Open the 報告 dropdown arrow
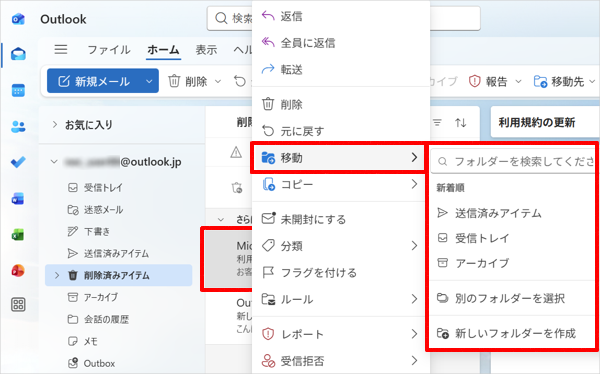Screen dimensions: 600x374 pos(518,81)
